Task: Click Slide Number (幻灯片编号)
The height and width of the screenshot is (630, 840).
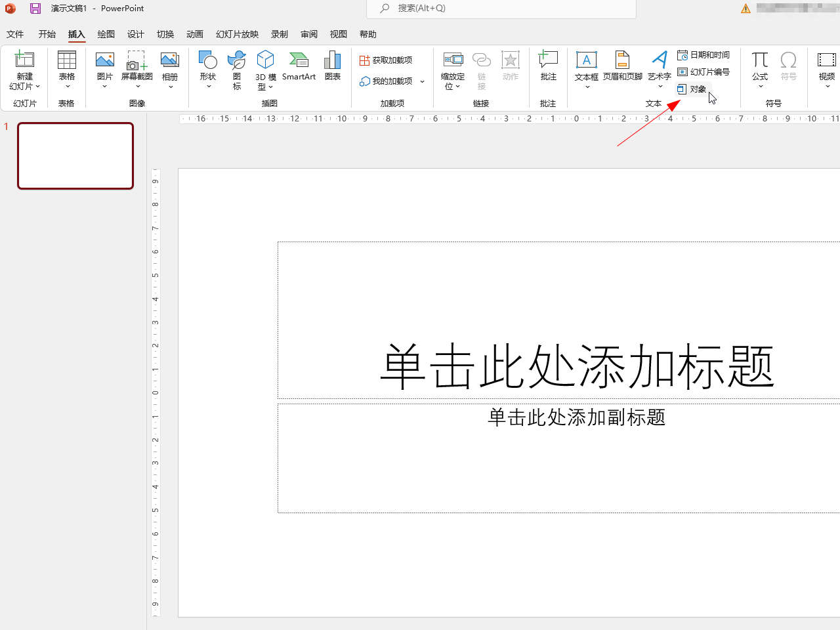Action: click(x=703, y=72)
